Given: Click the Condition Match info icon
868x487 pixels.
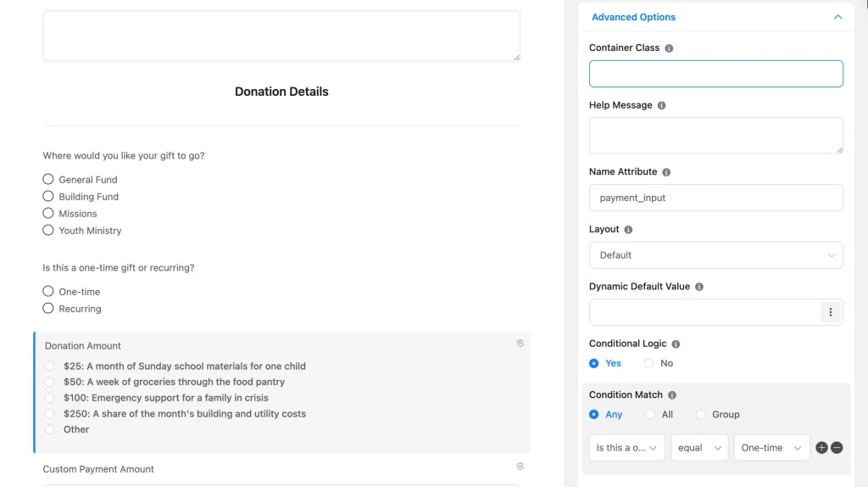Looking at the screenshot, I should click(672, 395).
